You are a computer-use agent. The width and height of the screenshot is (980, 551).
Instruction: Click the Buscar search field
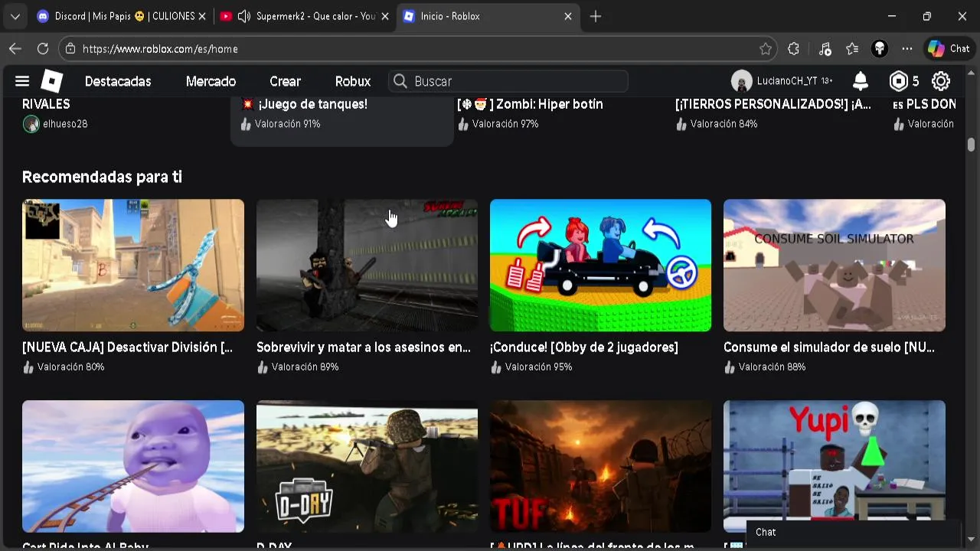click(x=508, y=81)
